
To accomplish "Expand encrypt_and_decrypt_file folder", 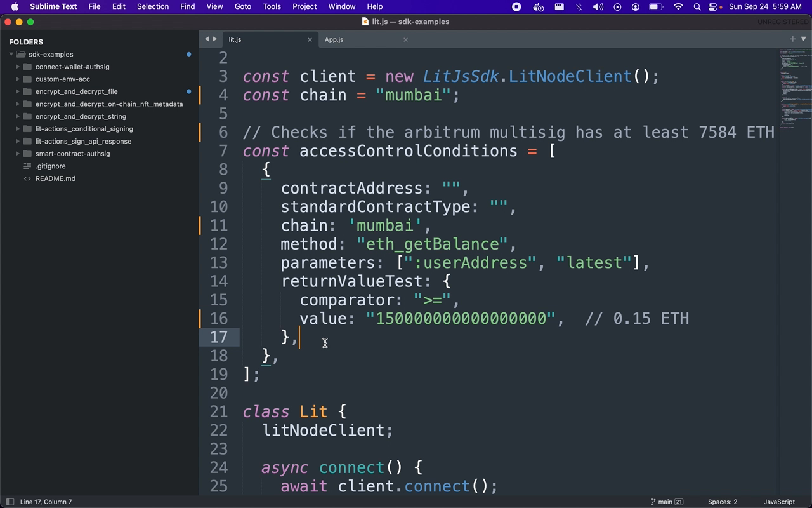I will [x=18, y=91].
